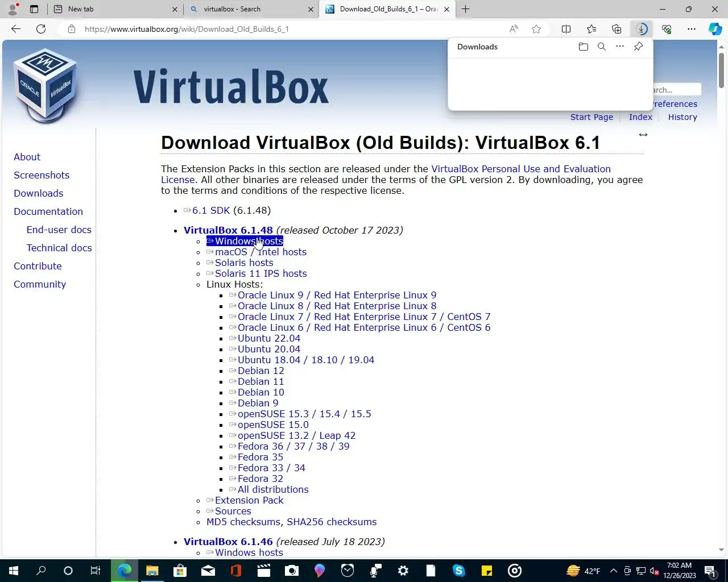Toggle Downloads toolbar button
Viewport: 728px width, 582px height.
coord(642,29)
